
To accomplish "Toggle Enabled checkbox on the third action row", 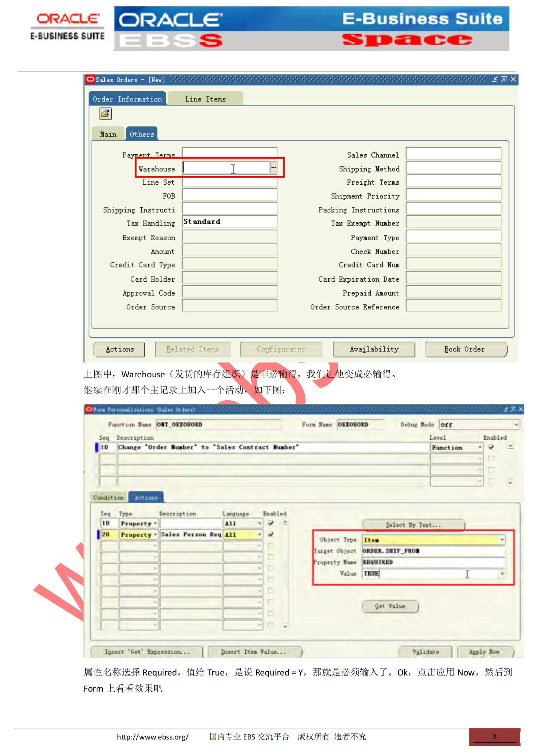I will click(x=271, y=545).
